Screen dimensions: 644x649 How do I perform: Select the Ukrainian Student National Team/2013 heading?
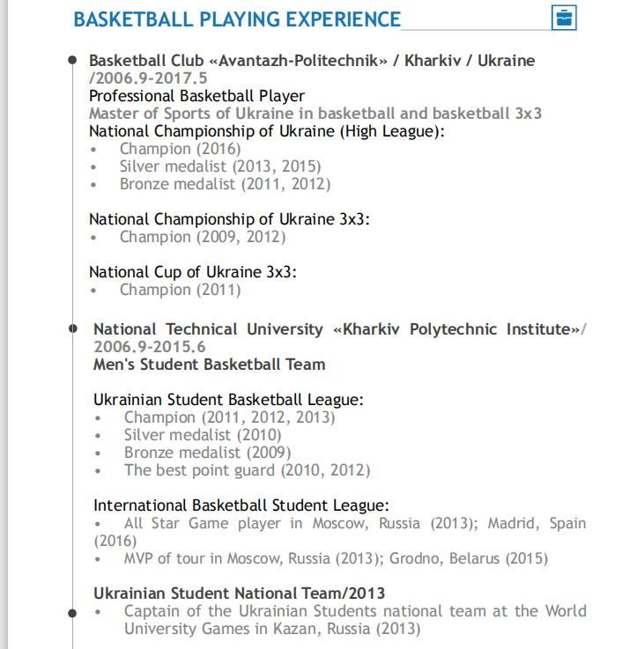click(239, 594)
